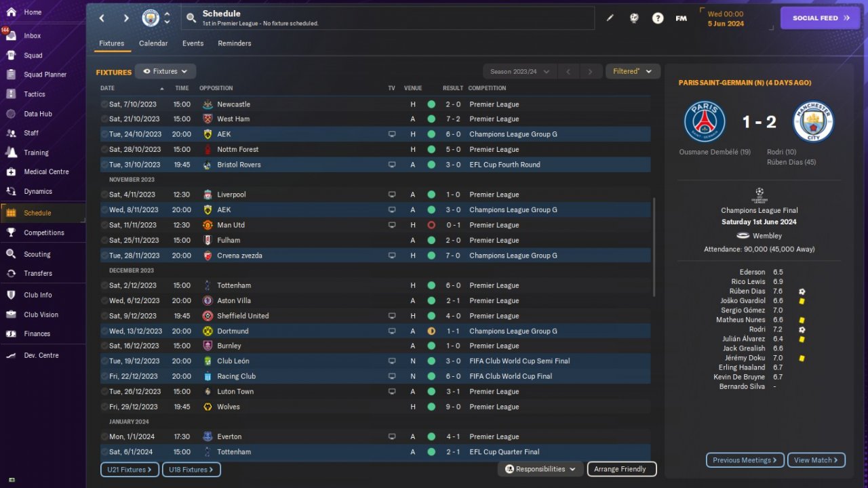Toggle the reminder circle for Dortmund fixture

(104, 331)
